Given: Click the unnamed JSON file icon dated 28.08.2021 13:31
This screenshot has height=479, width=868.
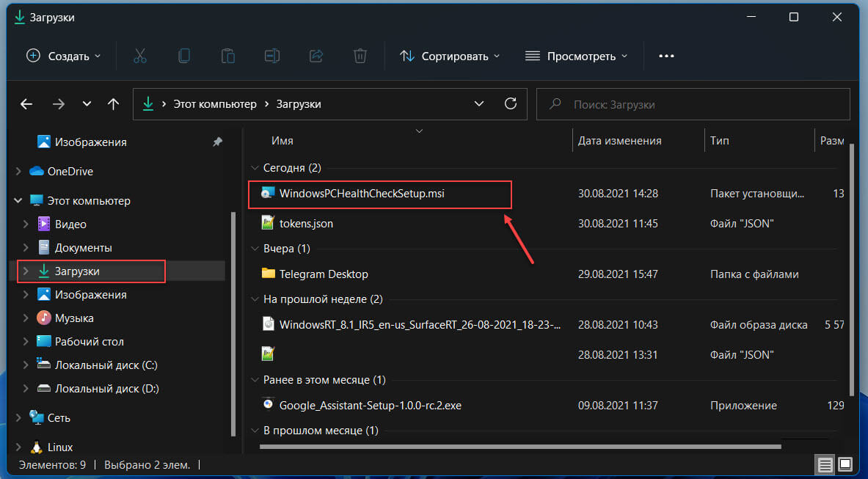Looking at the screenshot, I should pos(268,354).
